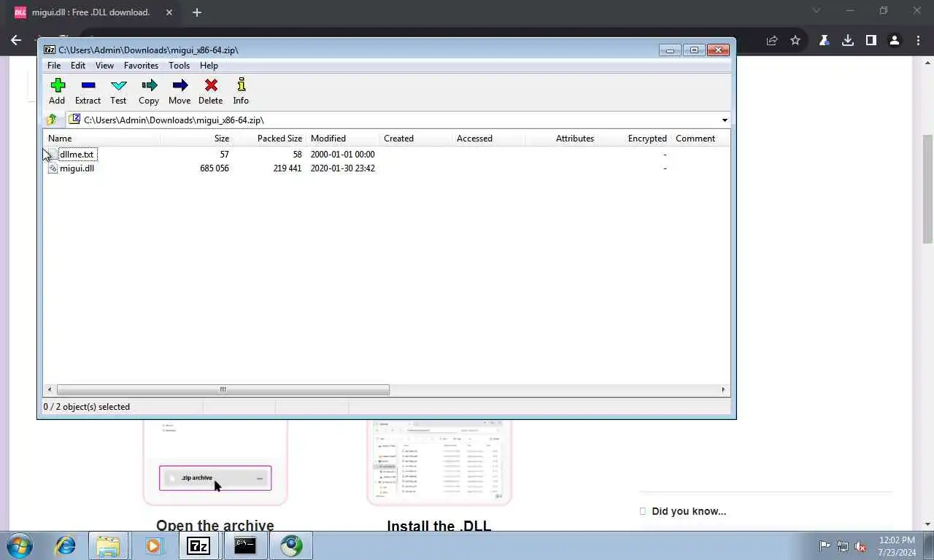Open the Tools menu
934x560 pixels.
click(x=179, y=66)
